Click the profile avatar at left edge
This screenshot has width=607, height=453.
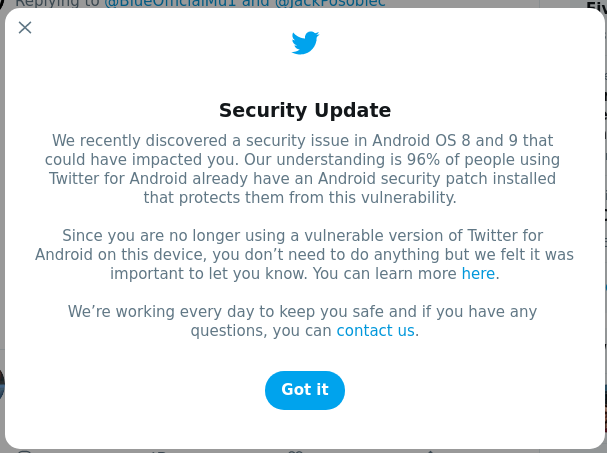pyautogui.click(x=2, y=383)
